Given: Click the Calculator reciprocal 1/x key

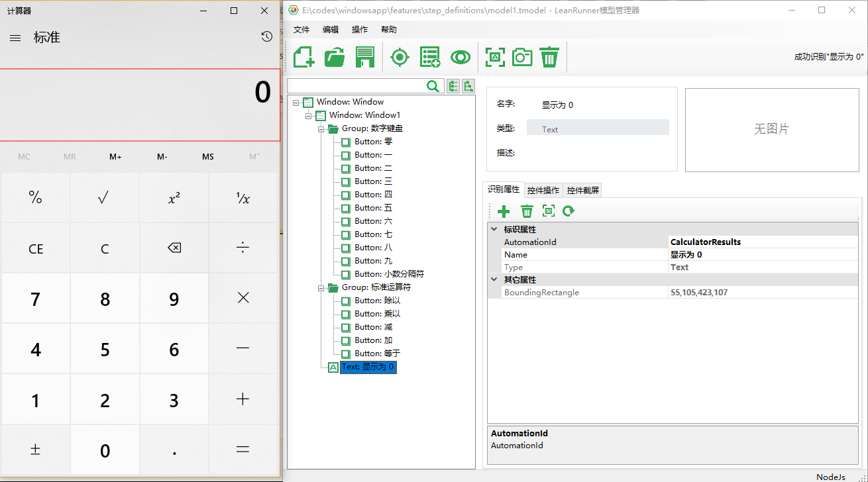Looking at the screenshot, I should (243, 197).
